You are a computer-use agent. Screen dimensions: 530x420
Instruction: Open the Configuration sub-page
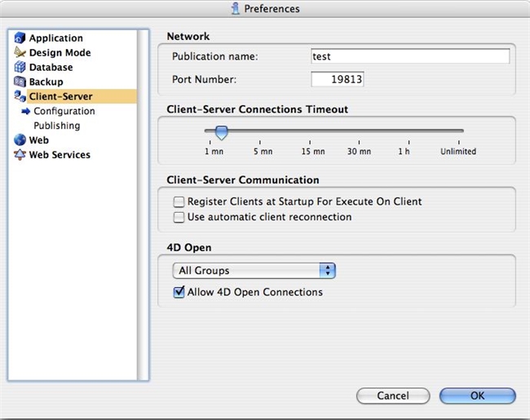pyautogui.click(x=64, y=111)
